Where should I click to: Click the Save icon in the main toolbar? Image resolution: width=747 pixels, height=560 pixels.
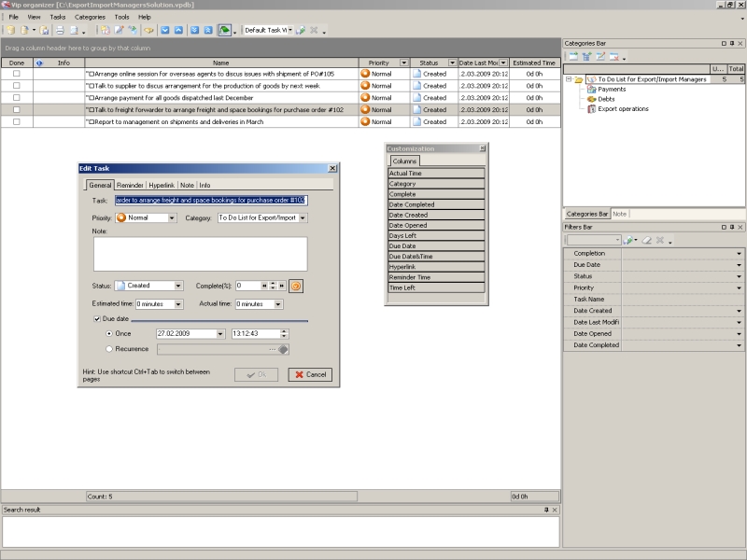[x=45, y=30]
